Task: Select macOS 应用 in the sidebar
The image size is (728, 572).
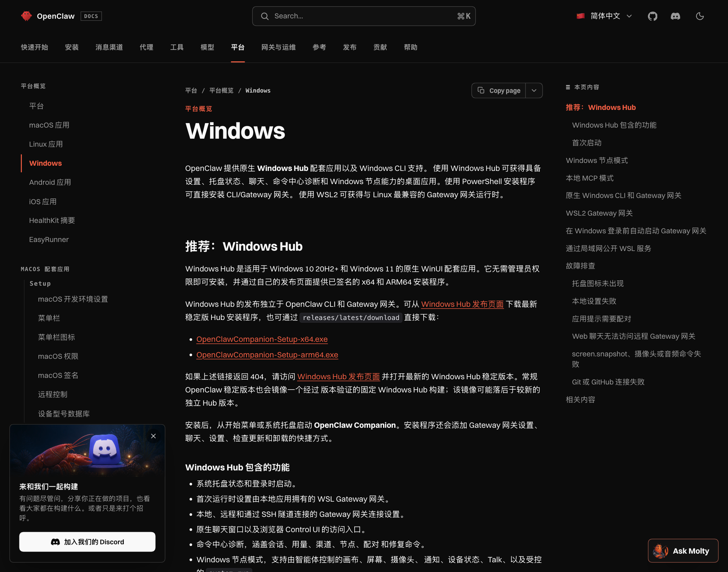Action: click(x=49, y=125)
